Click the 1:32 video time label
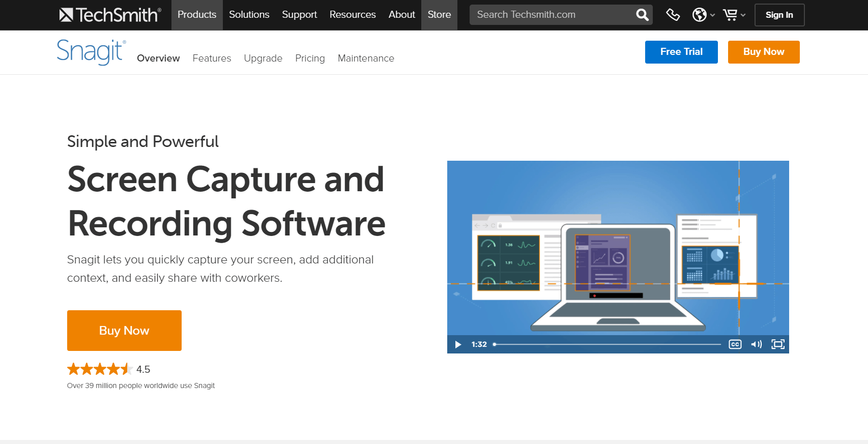 479,344
